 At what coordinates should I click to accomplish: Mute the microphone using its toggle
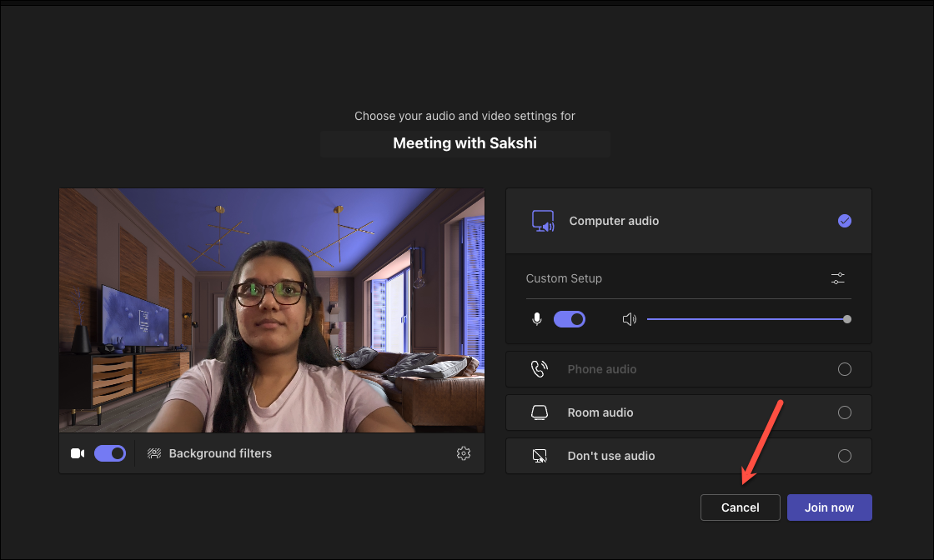(x=570, y=318)
